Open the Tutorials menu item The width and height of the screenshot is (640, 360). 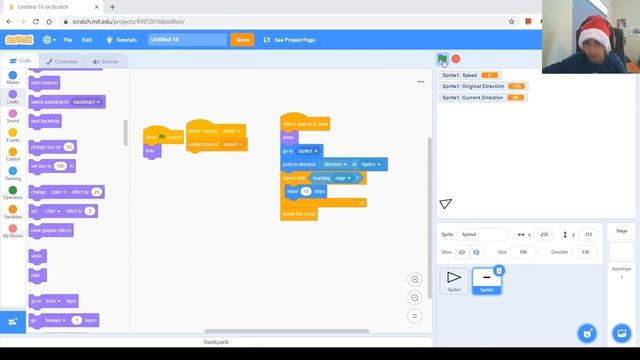coord(121,40)
